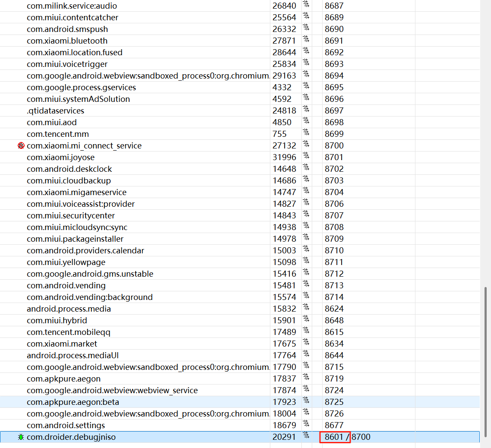491x448 pixels.
Task: Click the connection icon in the com.miui.hybrid row
Action: 306,319
